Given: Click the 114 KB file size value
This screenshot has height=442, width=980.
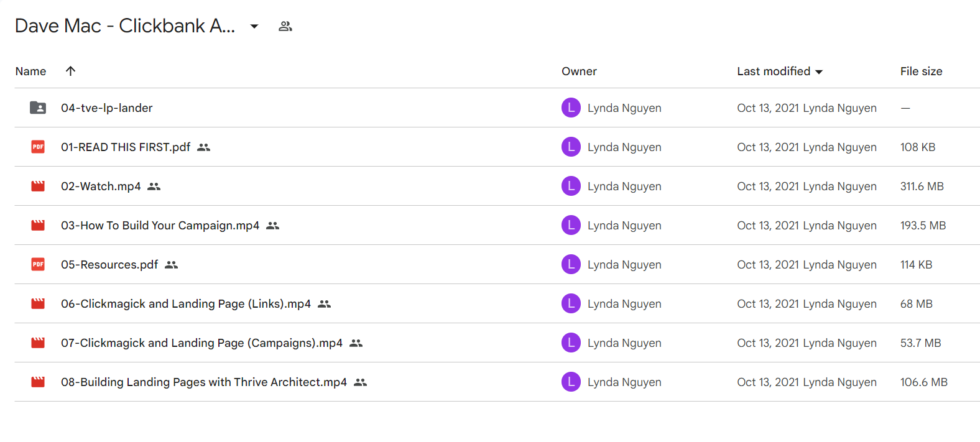Looking at the screenshot, I should point(916,265).
